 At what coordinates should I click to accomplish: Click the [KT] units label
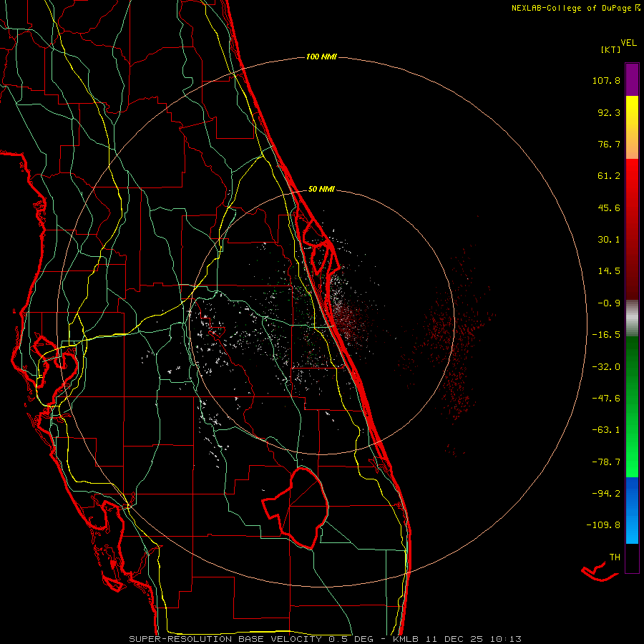611,49
